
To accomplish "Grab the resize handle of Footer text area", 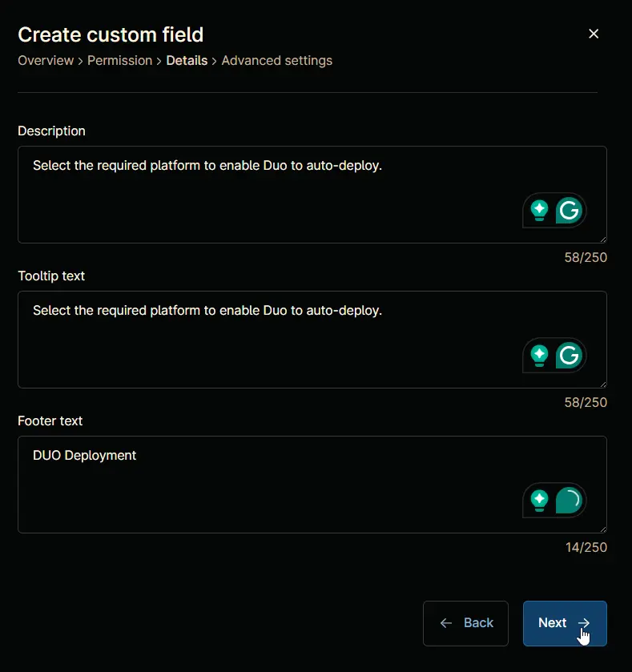I will pyautogui.click(x=603, y=529).
